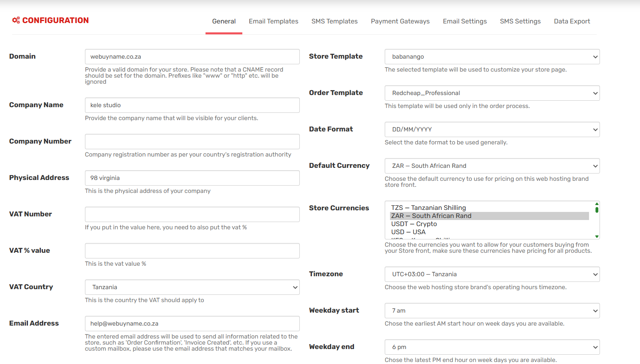The width and height of the screenshot is (640, 364).
Task: Pick USD — USA in Store Currencies
Action: point(490,232)
